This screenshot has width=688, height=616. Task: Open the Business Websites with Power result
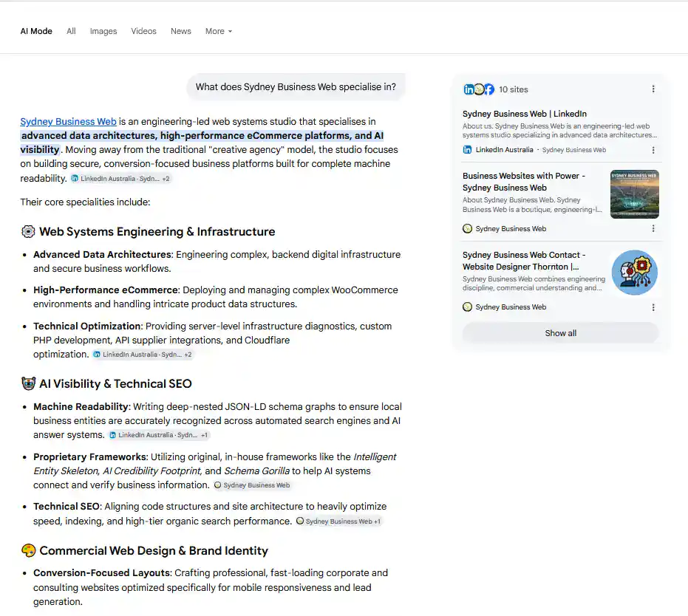click(x=524, y=182)
